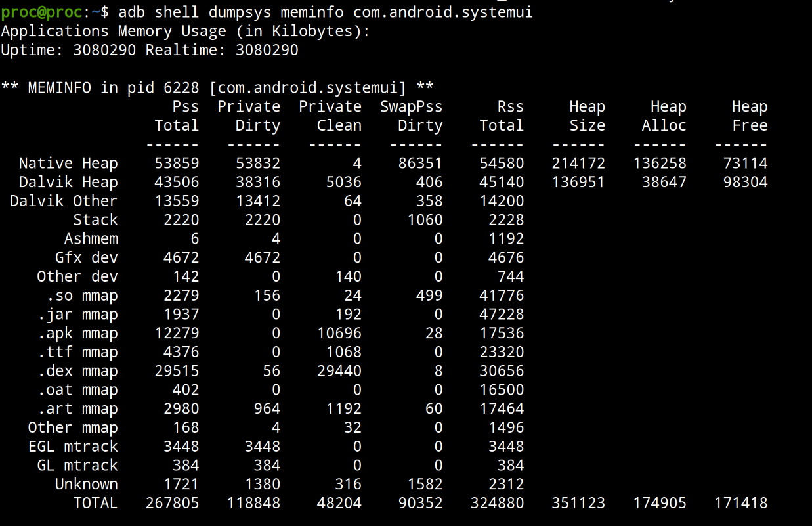
Task: Click the SwapPss Dirty column header
Action: pos(412,116)
